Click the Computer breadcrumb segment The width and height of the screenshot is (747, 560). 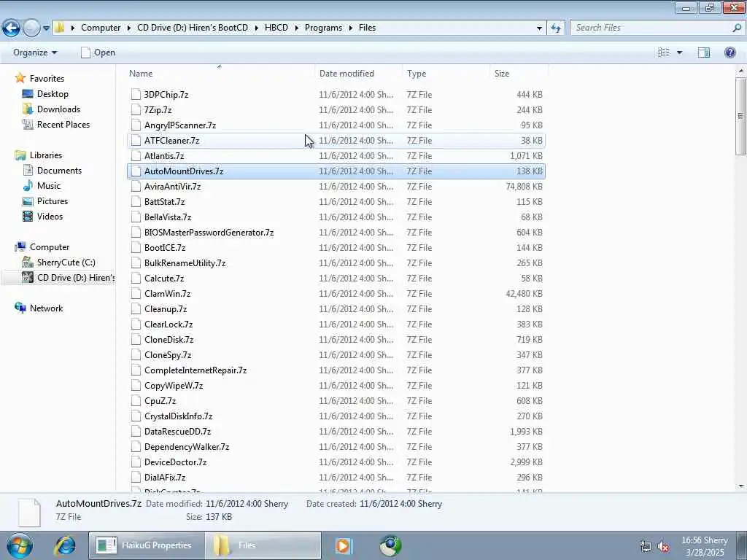point(101,28)
